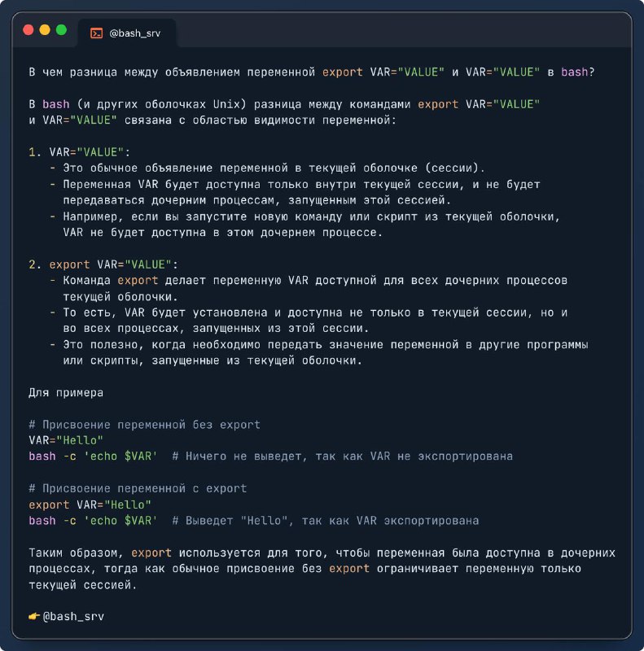Click comment "Присвоение переменной с export"
Image resolution: width=644 pixels, height=651 pixels.
pos(138,488)
